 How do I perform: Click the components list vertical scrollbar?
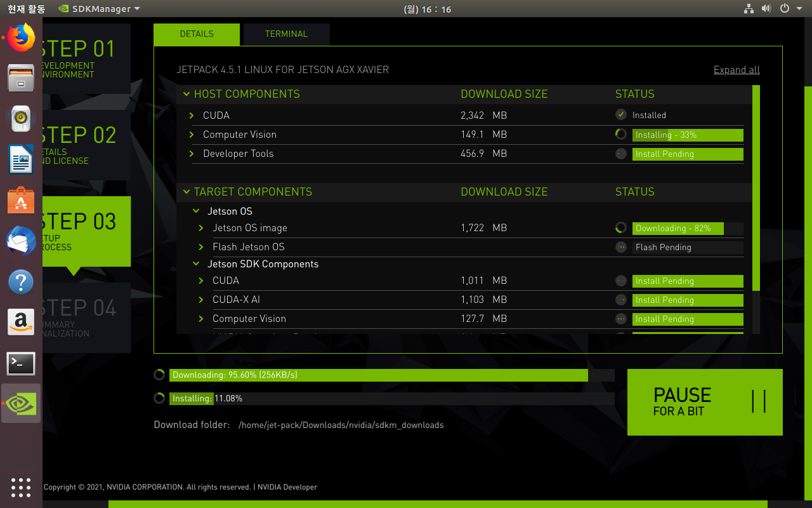point(756,188)
